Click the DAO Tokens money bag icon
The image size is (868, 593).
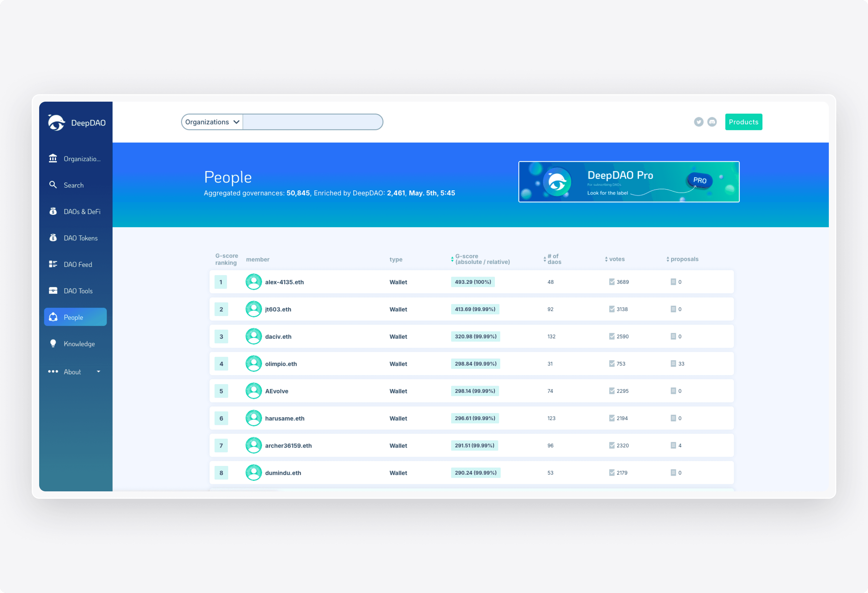pyautogui.click(x=53, y=238)
